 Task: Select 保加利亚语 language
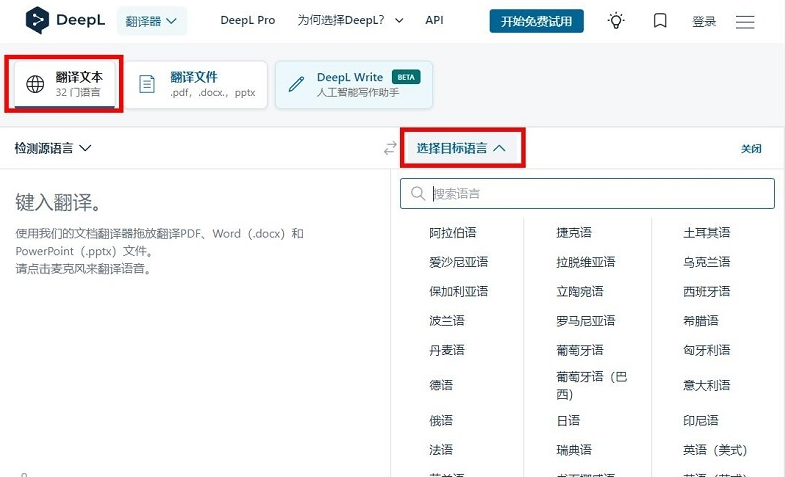(x=458, y=291)
